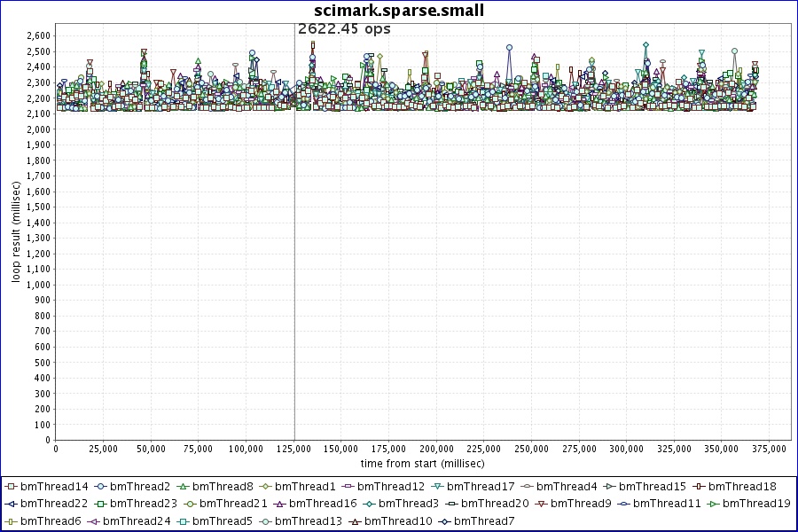
Task: Click the bmThread17 inverted triangle legend marker
Action: (437, 486)
